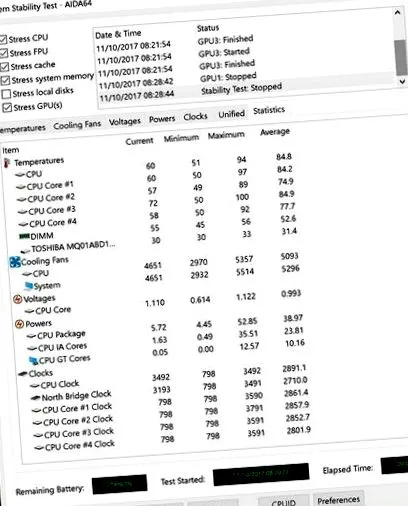Click the 'CPU Package' row label
Image resolution: width=408 pixels, height=506 pixels.
[x=61, y=334]
